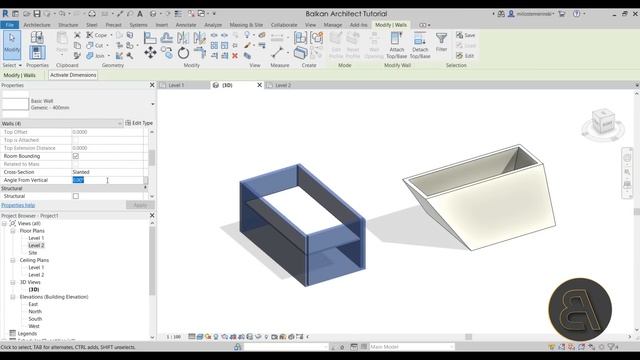Expand the Select panel dropdown

[x=12, y=65]
